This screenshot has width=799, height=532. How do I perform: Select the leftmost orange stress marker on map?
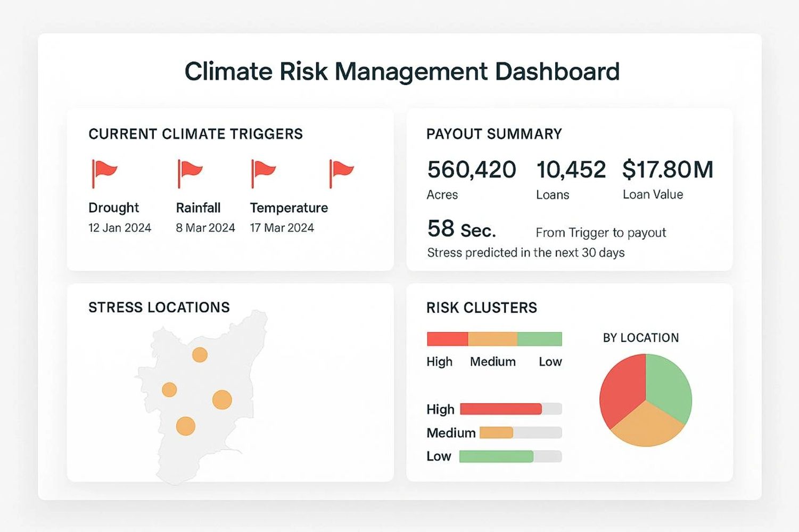(169, 389)
